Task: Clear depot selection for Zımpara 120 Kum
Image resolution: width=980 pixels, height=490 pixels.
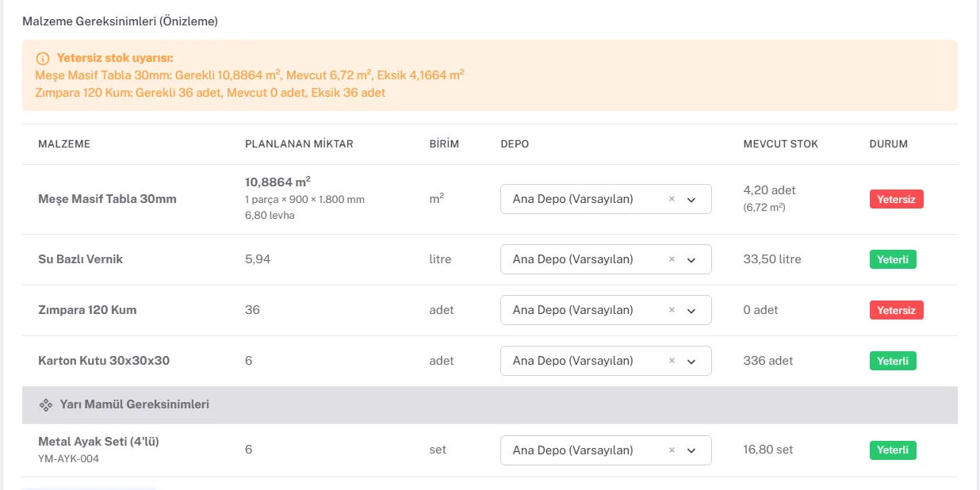Action: pos(672,310)
